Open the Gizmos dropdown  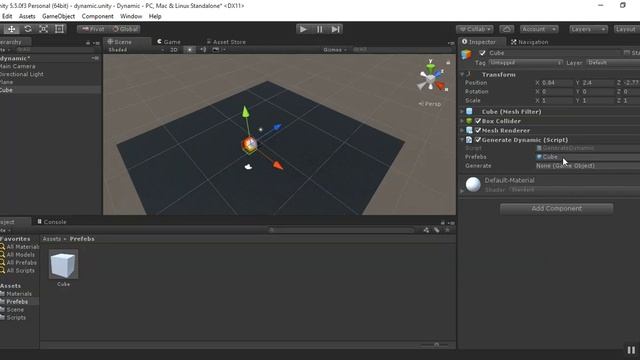(x=335, y=50)
